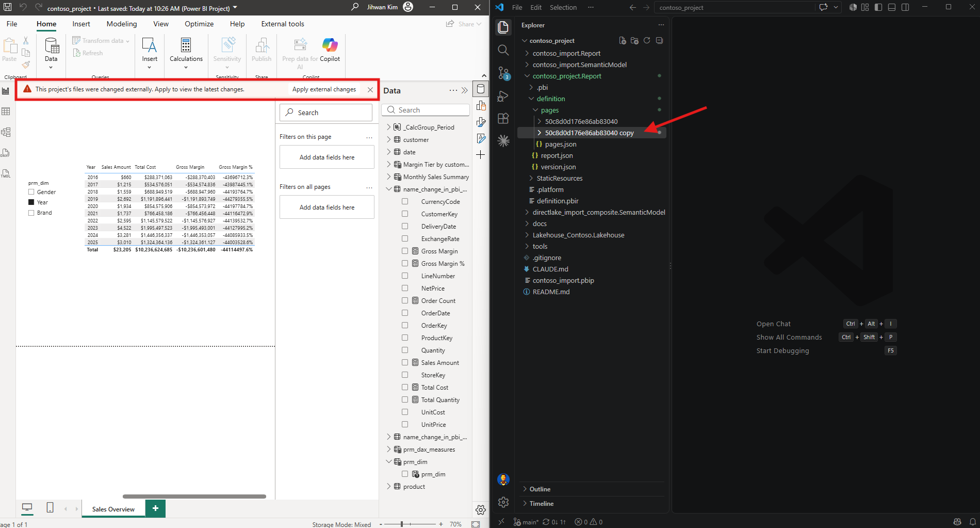Open VS Code Manage gear icon
The image size is (980, 528).
[503, 502]
